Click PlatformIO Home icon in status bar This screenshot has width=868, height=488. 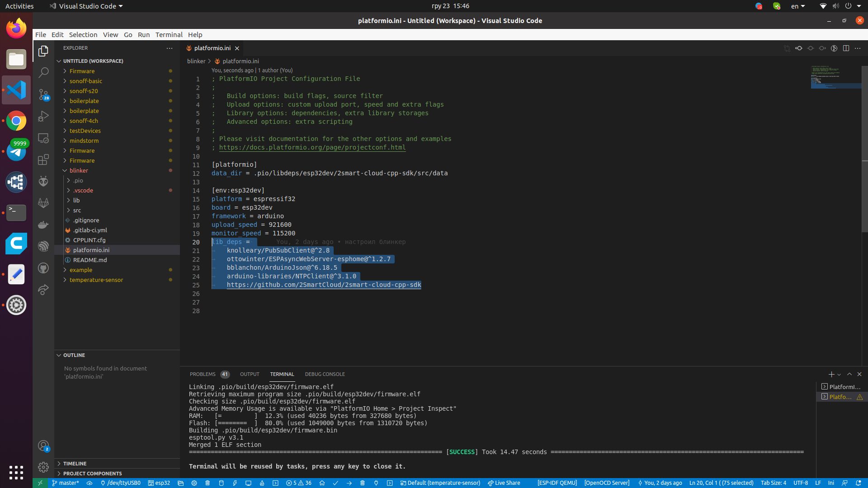click(322, 483)
